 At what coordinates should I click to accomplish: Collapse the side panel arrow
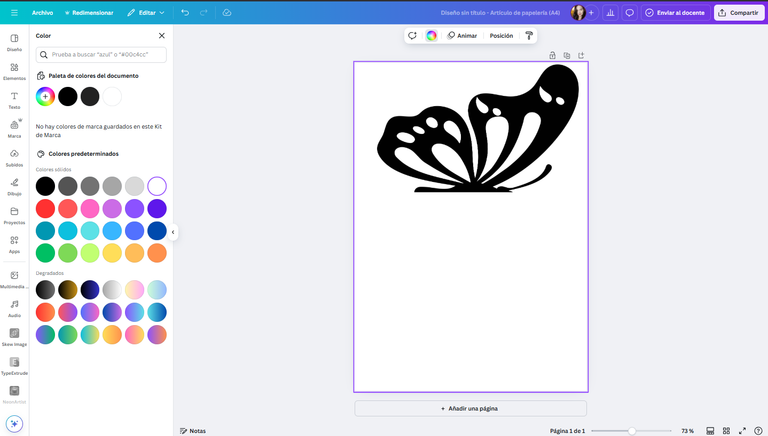[x=173, y=232]
